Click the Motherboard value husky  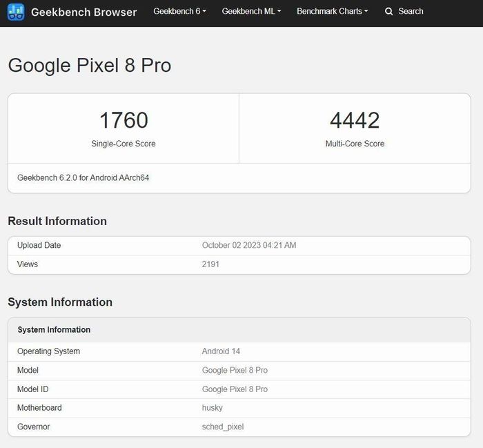click(213, 408)
